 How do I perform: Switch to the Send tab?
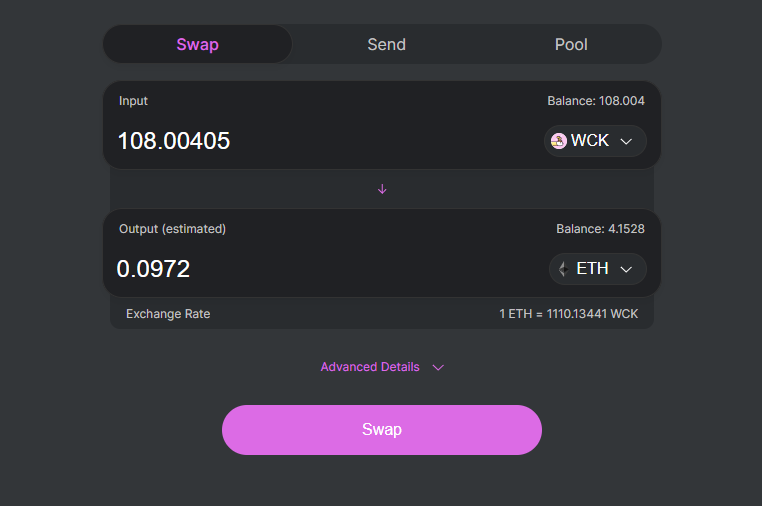386,44
